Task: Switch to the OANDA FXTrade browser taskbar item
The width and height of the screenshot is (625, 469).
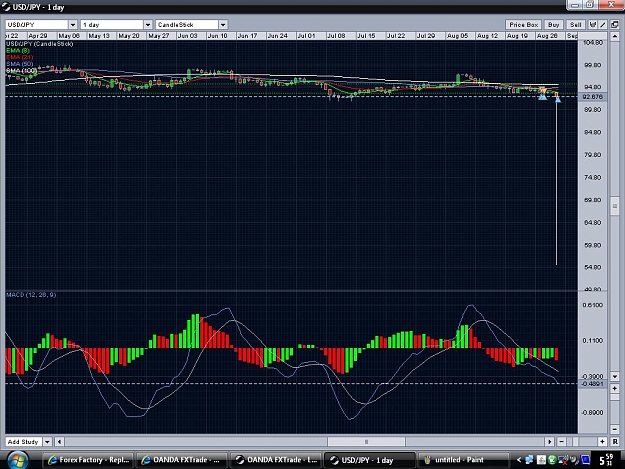Action: (182, 460)
